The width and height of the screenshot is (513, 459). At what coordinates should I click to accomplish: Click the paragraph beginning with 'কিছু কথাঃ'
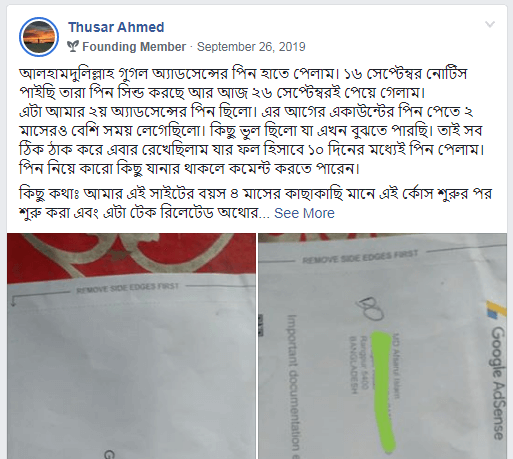tap(256, 203)
